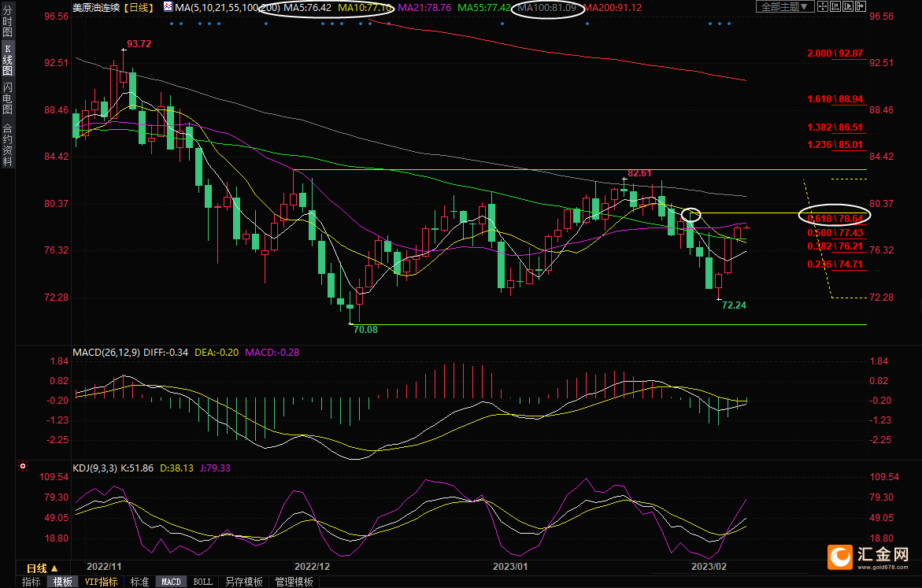The height and width of the screenshot is (588, 922).
Task: Choose the MACD template
Action: pyautogui.click(x=171, y=582)
